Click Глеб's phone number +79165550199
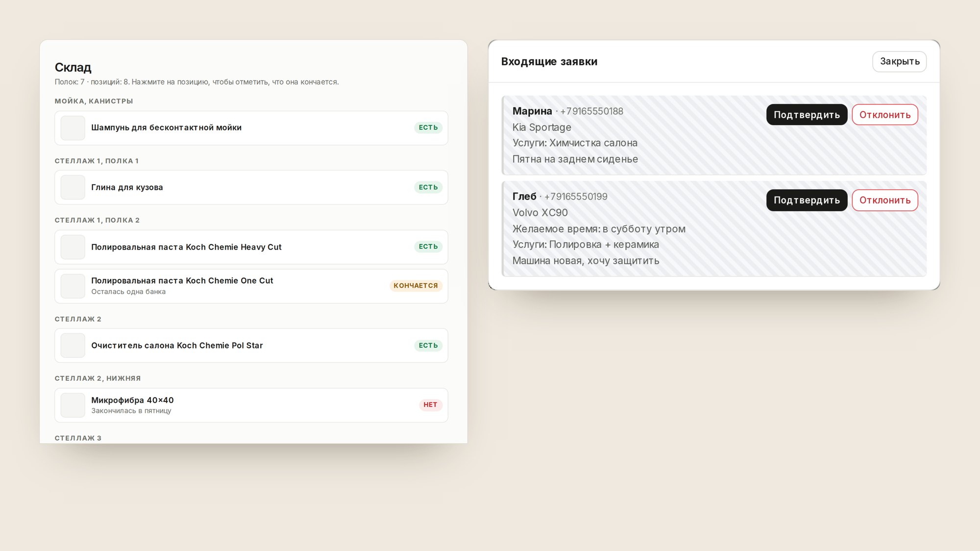 click(x=576, y=197)
